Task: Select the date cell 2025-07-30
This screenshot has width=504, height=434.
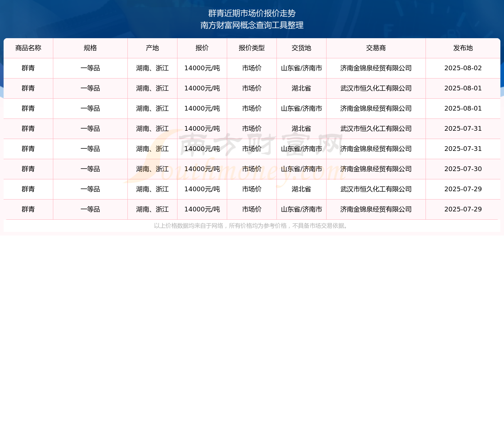Action: click(463, 169)
